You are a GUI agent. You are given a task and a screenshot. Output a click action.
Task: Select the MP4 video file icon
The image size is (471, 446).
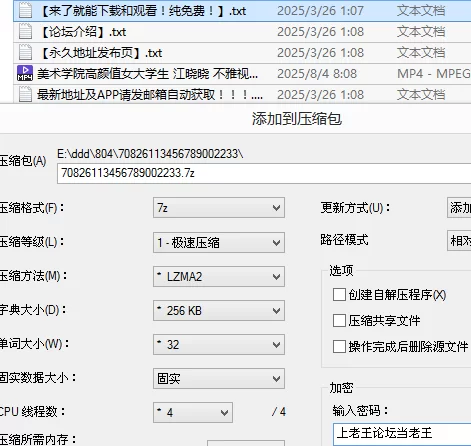click(25, 74)
